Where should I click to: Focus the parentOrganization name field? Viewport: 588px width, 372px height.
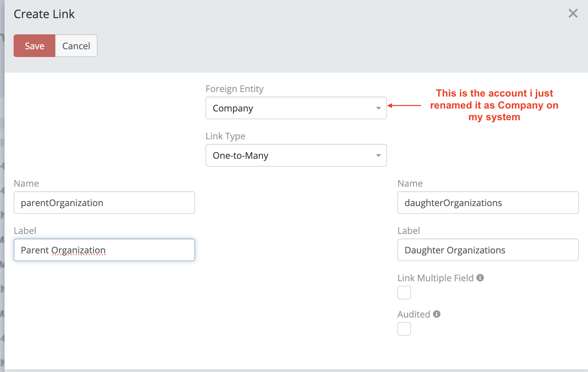tap(104, 203)
